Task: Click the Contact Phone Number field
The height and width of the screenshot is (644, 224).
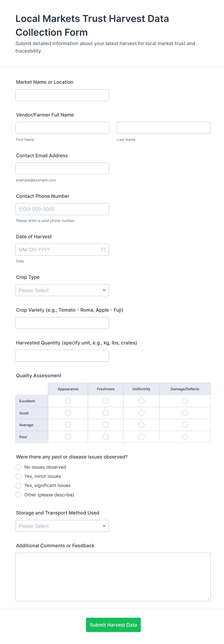Action: tap(62, 209)
